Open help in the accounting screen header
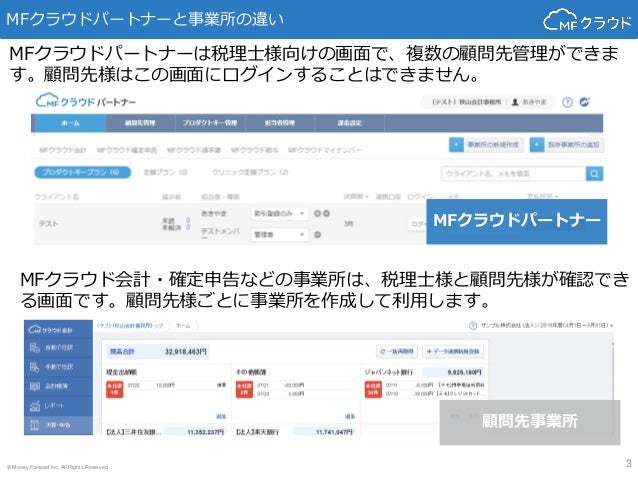Viewport: 638px width, 479px height. [x=472, y=326]
